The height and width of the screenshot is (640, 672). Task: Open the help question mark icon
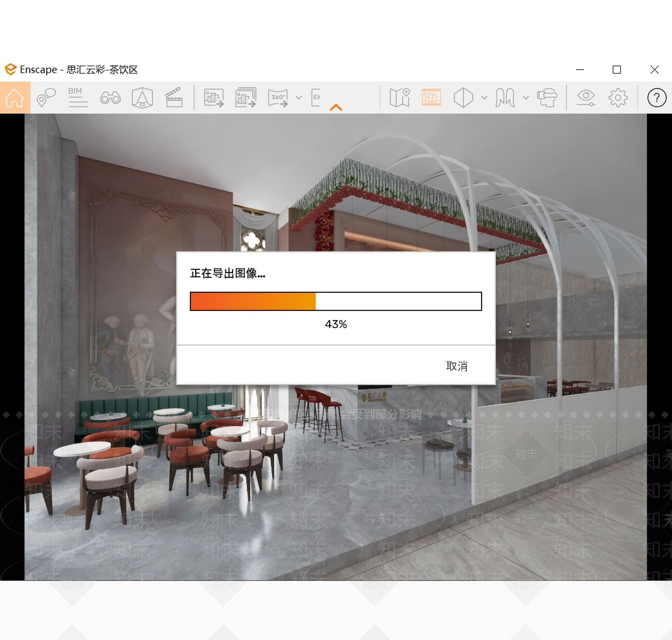(657, 98)
